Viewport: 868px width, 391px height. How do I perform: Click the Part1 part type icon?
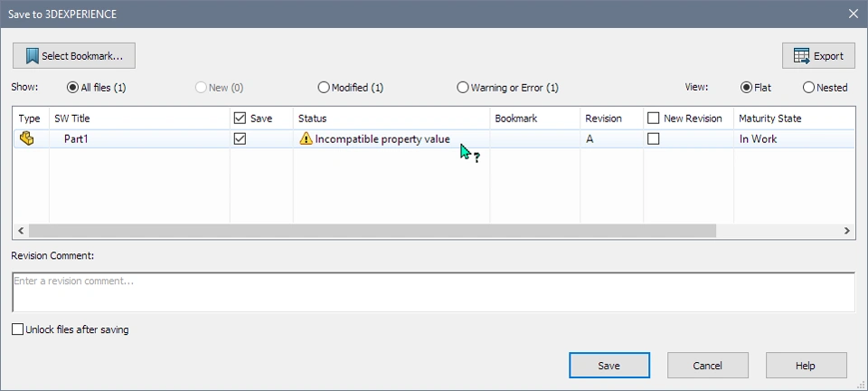pyautogui.click(x=27, y=139)
